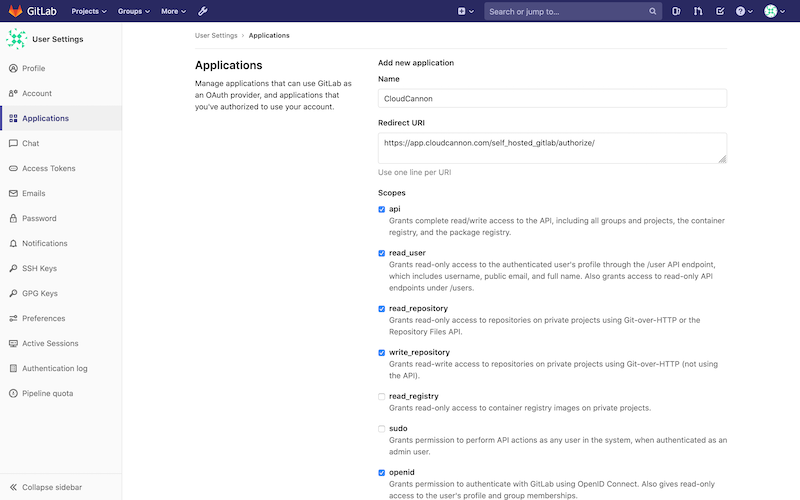Expand the Groups dropdown
This screenshot has height=500, width=800.
134,11
